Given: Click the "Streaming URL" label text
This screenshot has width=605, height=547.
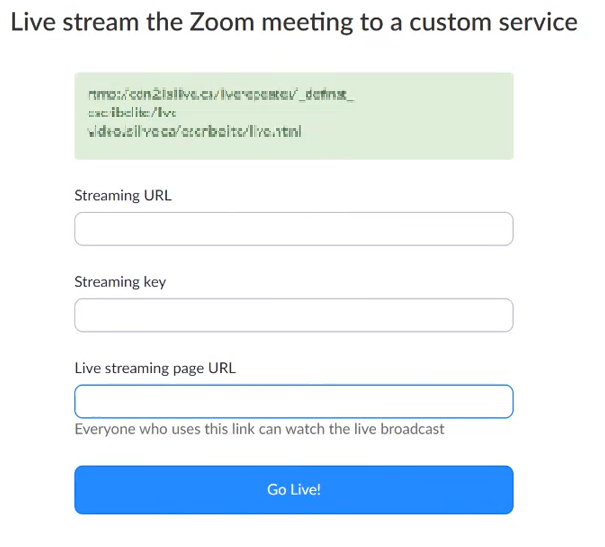Looking at the screenshot, I should point(123,196).
